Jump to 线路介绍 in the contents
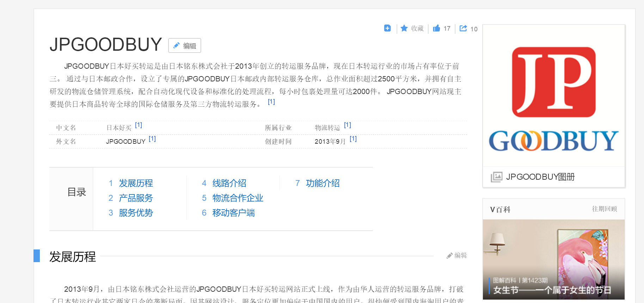The image size is (644, 303). [229, 183]
